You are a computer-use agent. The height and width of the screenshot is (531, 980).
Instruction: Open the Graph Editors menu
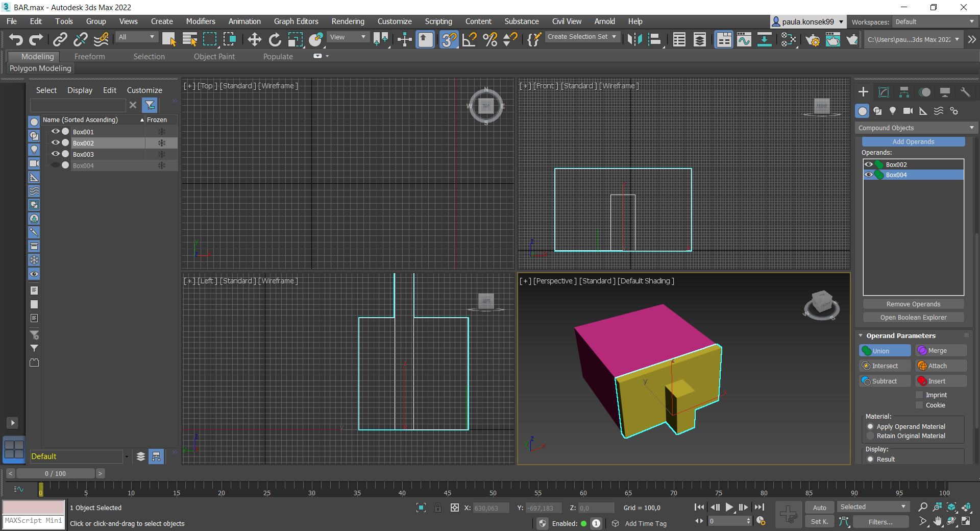(x=296, y=21)
